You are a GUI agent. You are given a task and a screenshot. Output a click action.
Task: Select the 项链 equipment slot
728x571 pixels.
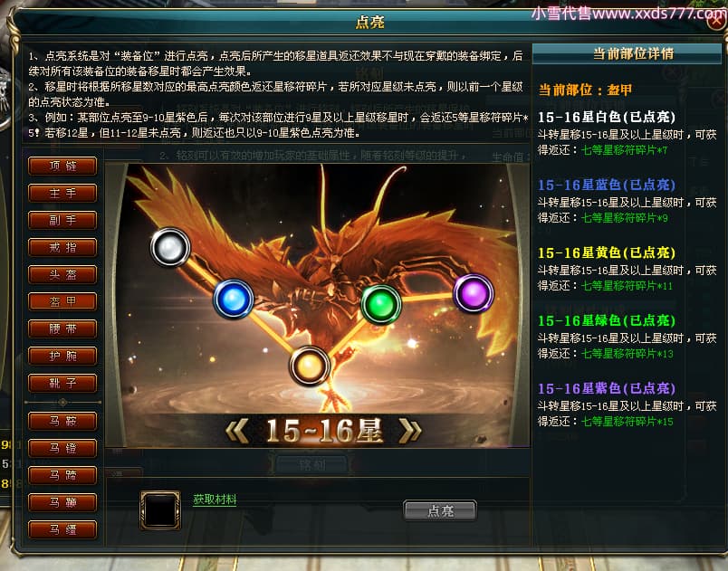(x=62, y=167)
